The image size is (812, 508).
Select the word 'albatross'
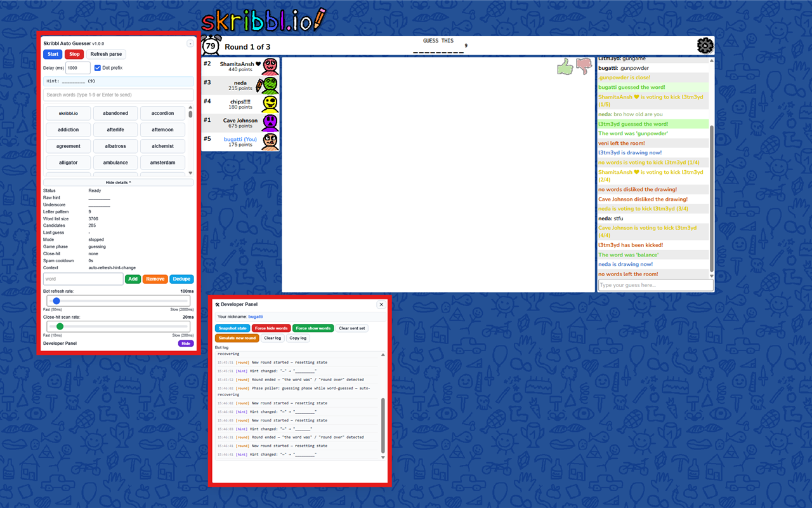(115, 146)
